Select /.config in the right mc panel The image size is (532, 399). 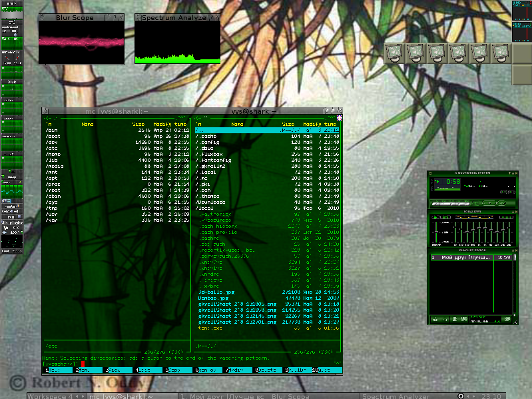pyautogui.click(x=267, y=142)
